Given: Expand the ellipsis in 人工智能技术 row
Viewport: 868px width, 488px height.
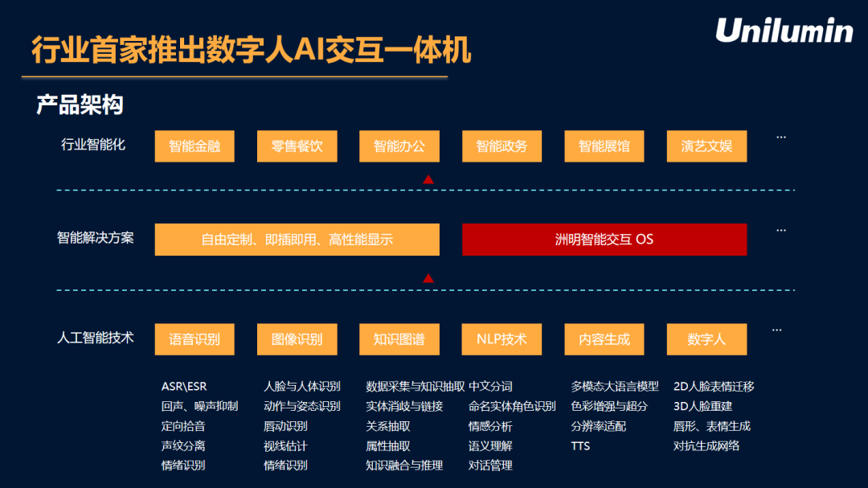Looking at the screenshot, I should (x=776, y=330).
